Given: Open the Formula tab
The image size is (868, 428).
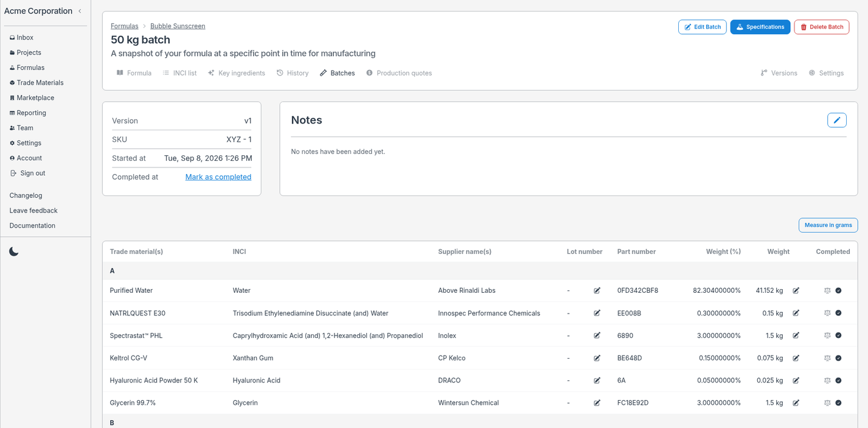Looking at the screenshot, I should [x=134, y=73].
